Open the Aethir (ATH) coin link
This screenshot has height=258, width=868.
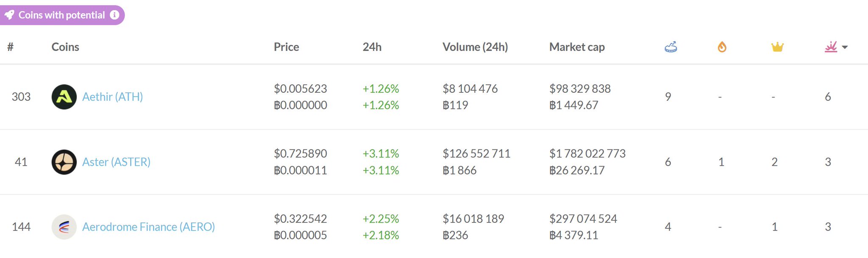[112, 97]
